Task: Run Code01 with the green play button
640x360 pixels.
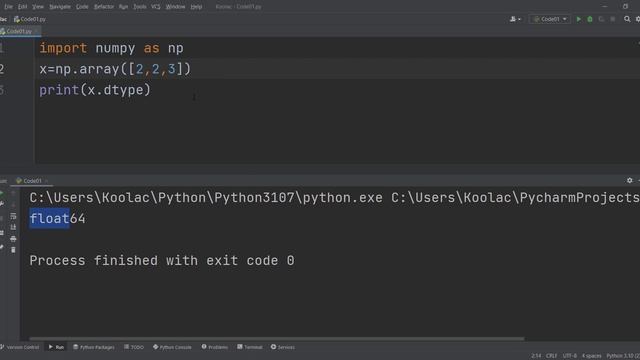Action: [578, 19]
